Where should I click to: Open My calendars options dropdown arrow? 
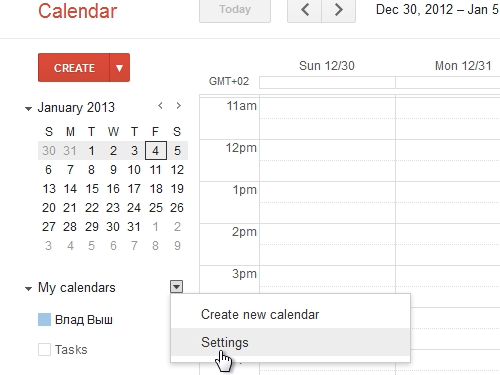177,287
